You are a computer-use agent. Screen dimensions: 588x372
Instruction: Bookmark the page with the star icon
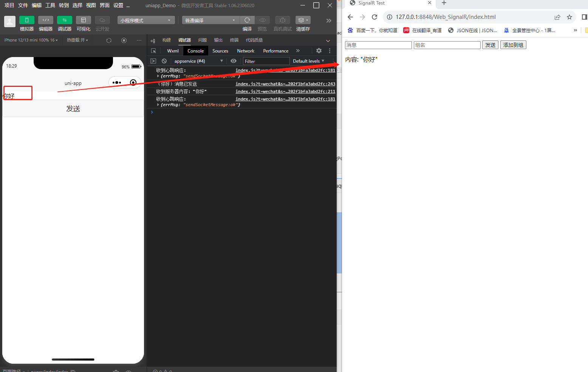tap(569, 17)
